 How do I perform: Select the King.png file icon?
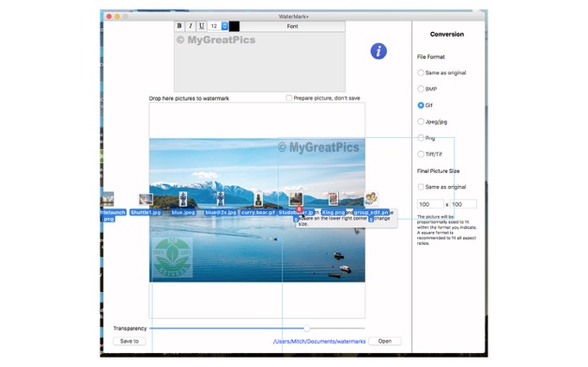pyautogui.click(x=333, y=199)
